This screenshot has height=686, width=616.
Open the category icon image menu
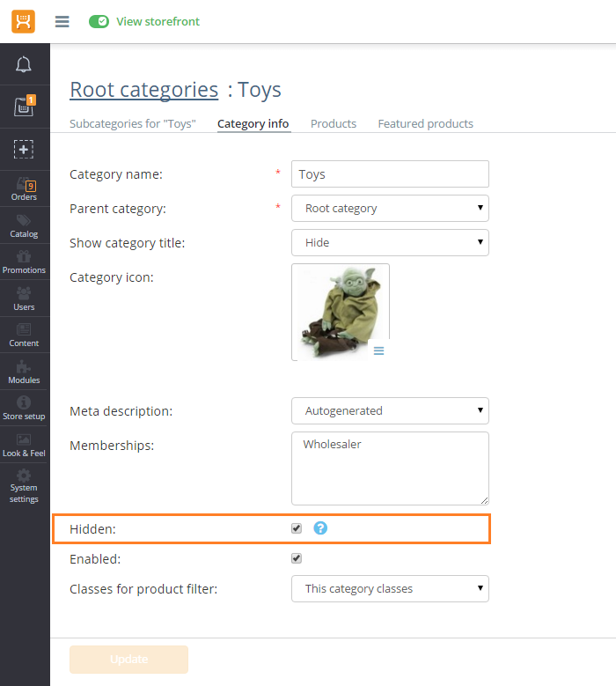(x=378, y=350)
